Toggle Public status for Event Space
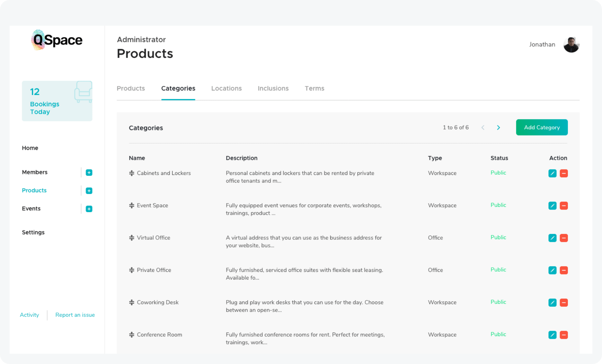This screenshot has height=364, width=602. click(x=498, y=205)
